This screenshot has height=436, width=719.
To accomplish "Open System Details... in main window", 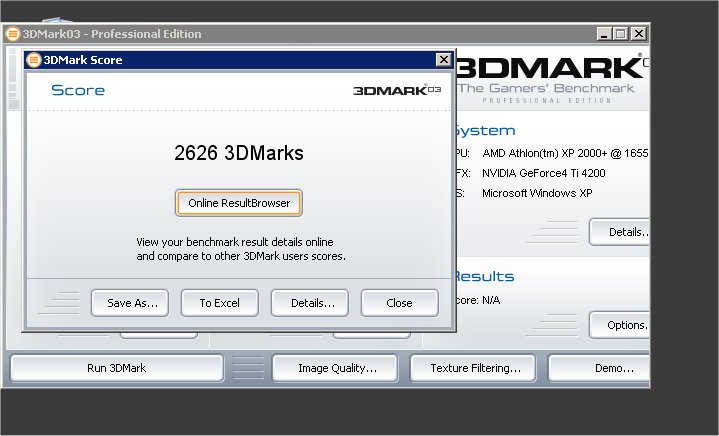I will pos(619,232).
